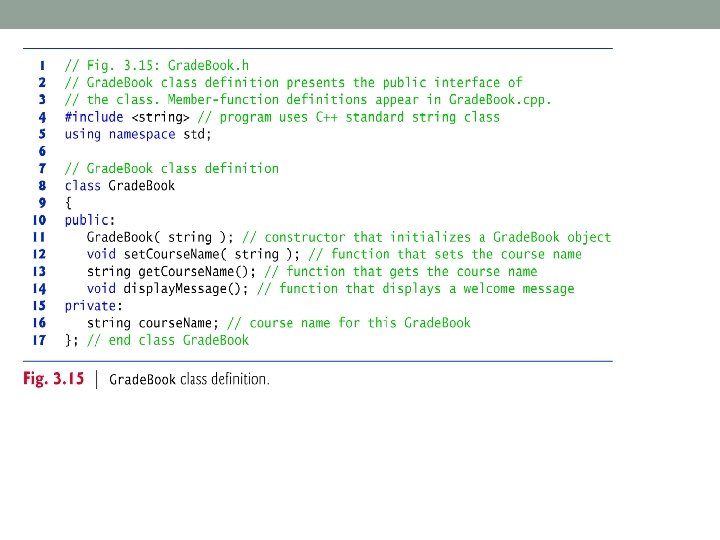Click the 'private:' access specifier

[x=94, y=306]
